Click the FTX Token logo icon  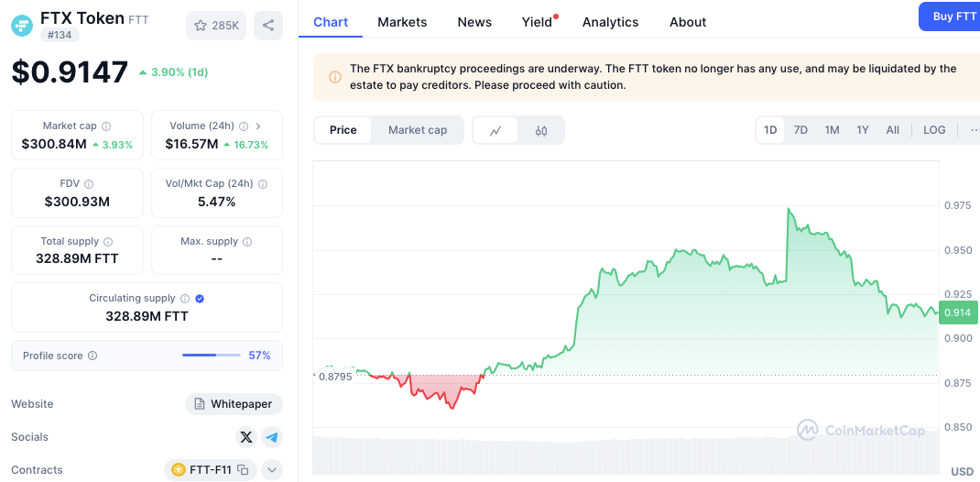(22, 25)
